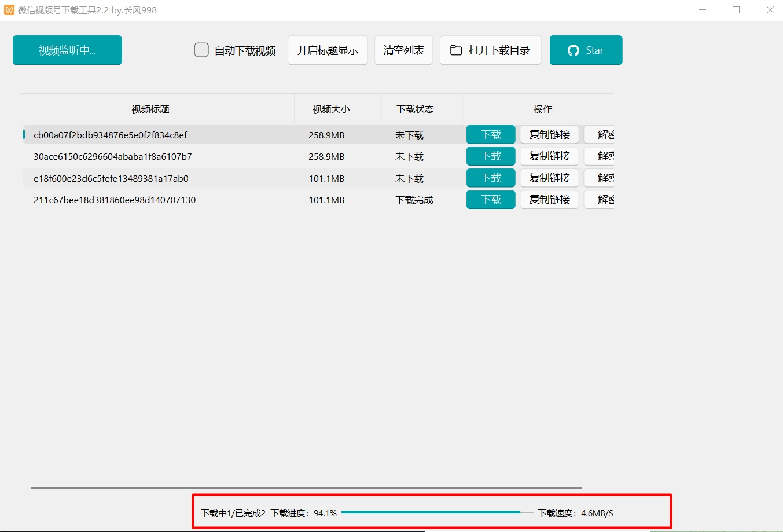The image size is (783, 532).
Task: Select the 视频标题 column header
Action: 150,109
